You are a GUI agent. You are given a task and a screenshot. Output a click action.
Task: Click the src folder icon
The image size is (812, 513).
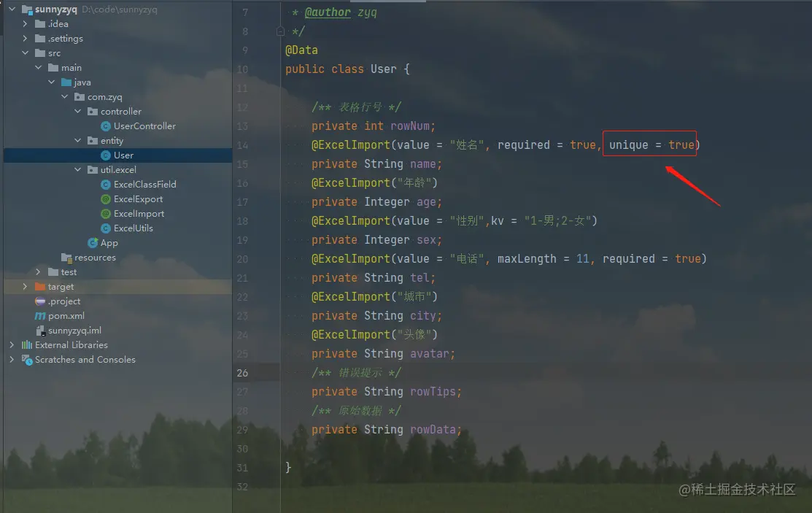click(x=40, y=53)
